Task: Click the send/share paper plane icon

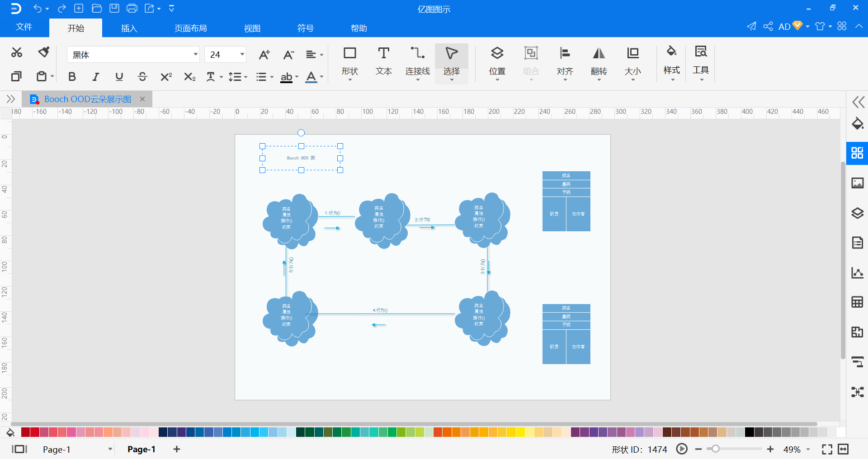Action: (x=751, y=26)
